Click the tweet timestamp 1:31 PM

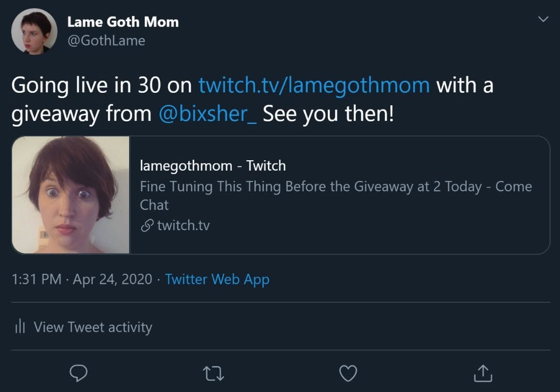[x=36, y=279]
